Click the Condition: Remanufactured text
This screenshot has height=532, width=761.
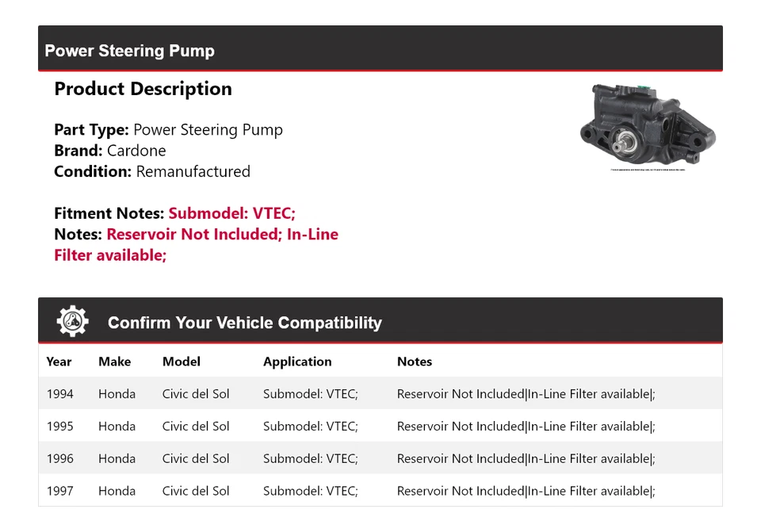tap(151, 171)
